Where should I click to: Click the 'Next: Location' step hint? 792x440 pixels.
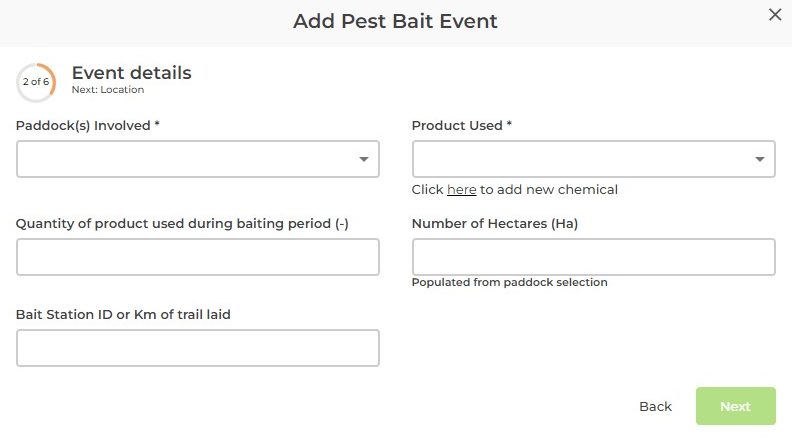click(108, 90)
